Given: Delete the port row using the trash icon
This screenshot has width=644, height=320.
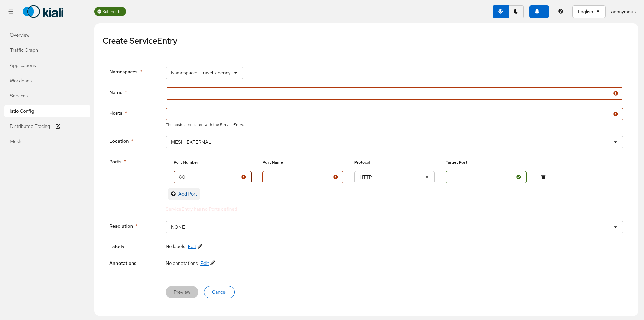Looking at the screenshot, I should pyautogui.click(x=543, y=177).
